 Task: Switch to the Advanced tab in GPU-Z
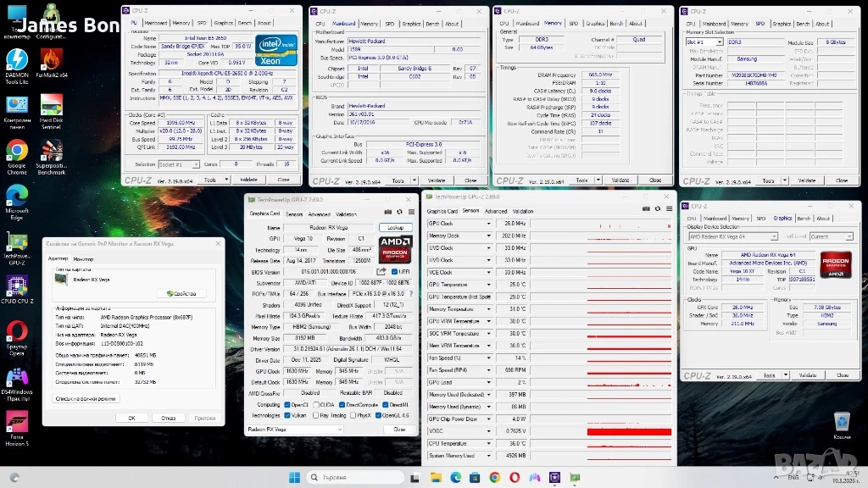pyautogui.click(x=319, y=214)
